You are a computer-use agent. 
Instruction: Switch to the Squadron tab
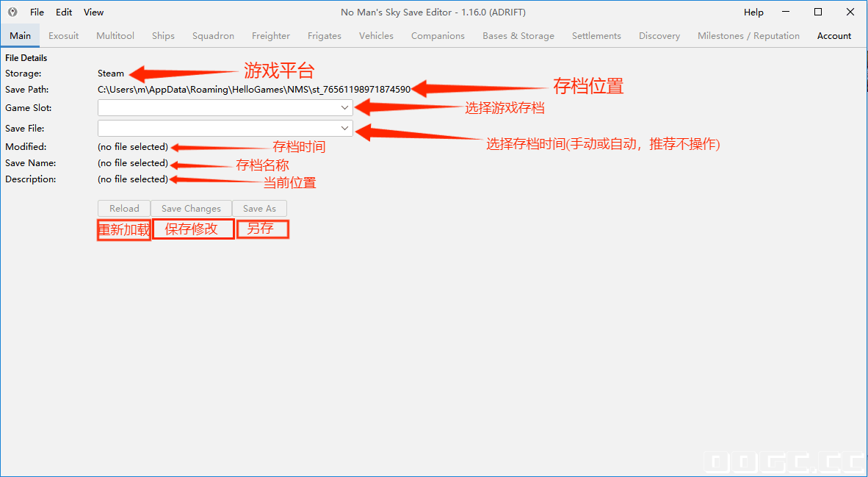click(213, 36)
